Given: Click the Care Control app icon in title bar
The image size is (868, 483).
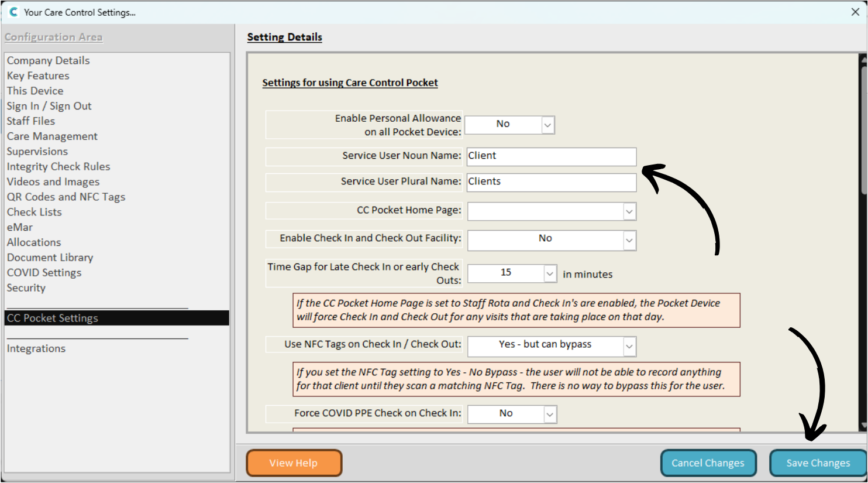Looking at the screenshot, I should [x=13, y=12].
